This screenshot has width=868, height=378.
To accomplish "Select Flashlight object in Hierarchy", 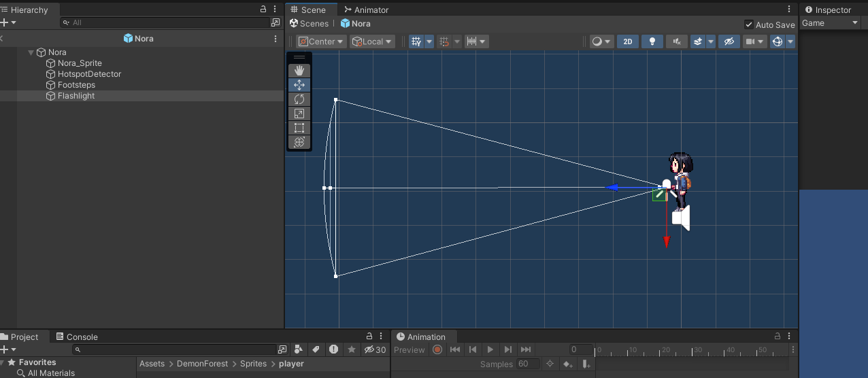I will [x=76, y=96].
